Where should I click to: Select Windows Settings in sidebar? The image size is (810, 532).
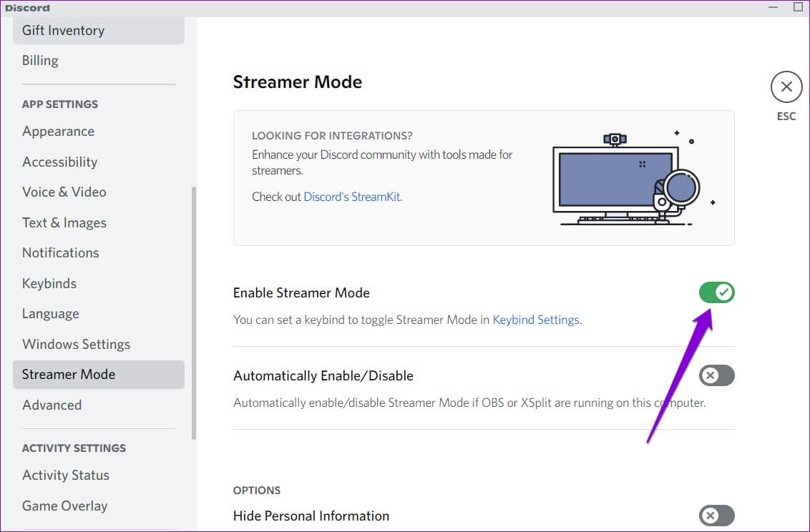pos(99,344)
